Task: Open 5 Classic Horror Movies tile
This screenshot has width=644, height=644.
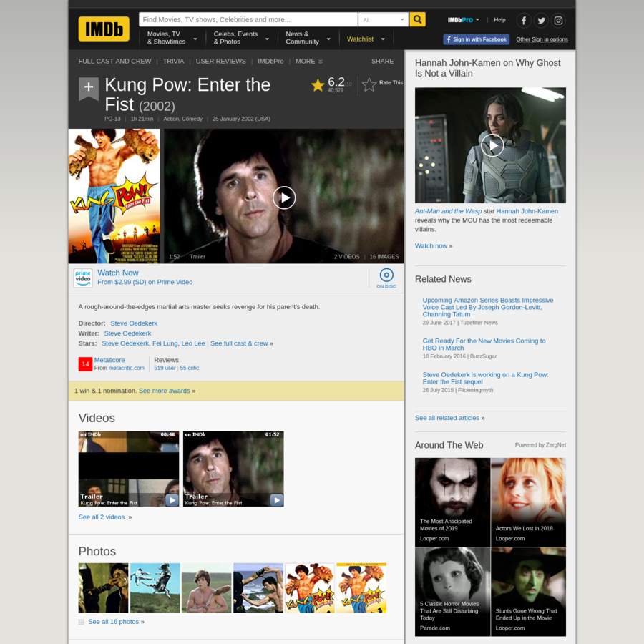Action: tap(452, 592)
